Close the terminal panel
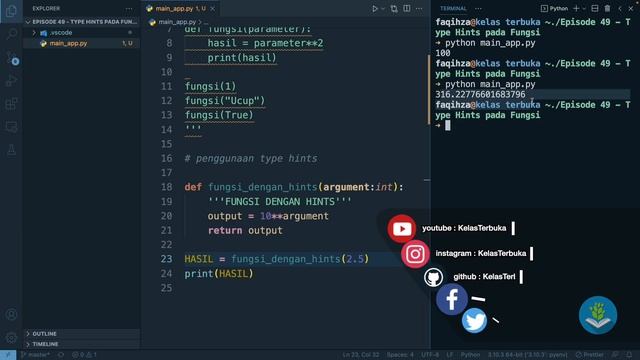 631,9
